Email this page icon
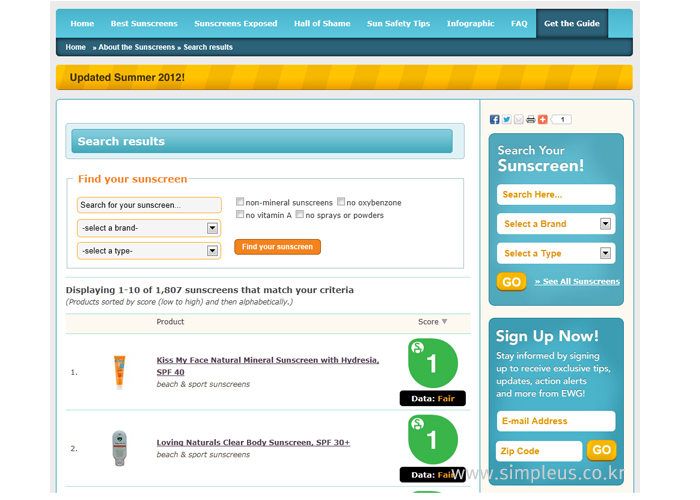The width and height of the screenshot is (700, 500). tap(518, 119)
